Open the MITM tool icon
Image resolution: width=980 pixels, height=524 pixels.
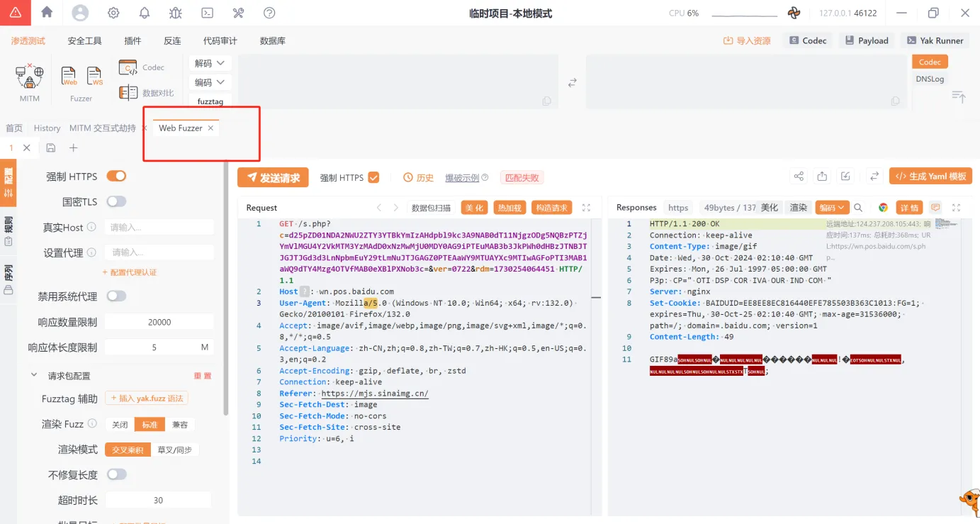[x=30, y=76]
